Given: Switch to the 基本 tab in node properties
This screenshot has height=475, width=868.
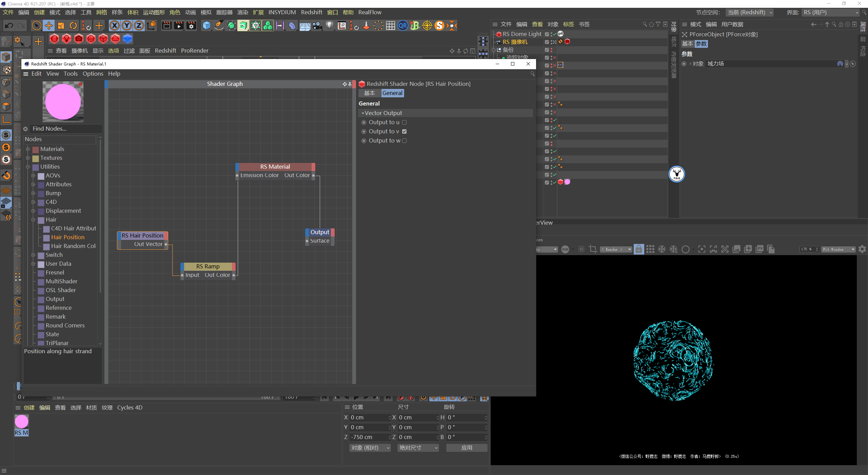Looking at the screenshot, I should [x=369, y=93].
